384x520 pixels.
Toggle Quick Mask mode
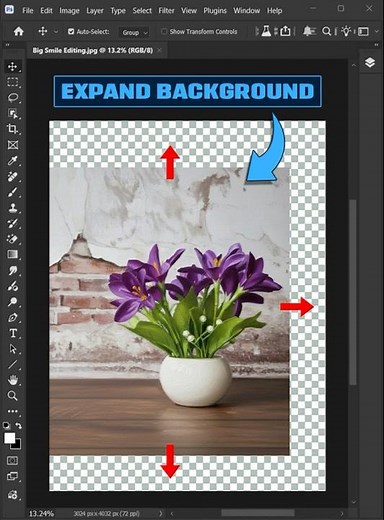point(12,460)
